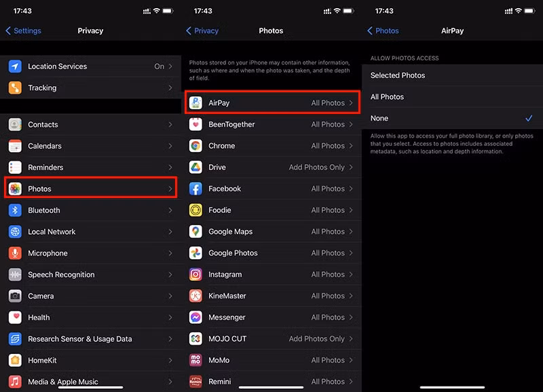Image resolution: width=543 pixels, height=392 pixels.
Task: Open MOJO CUT's Add Photos Only setting
Action: click(x=320, y=339)
